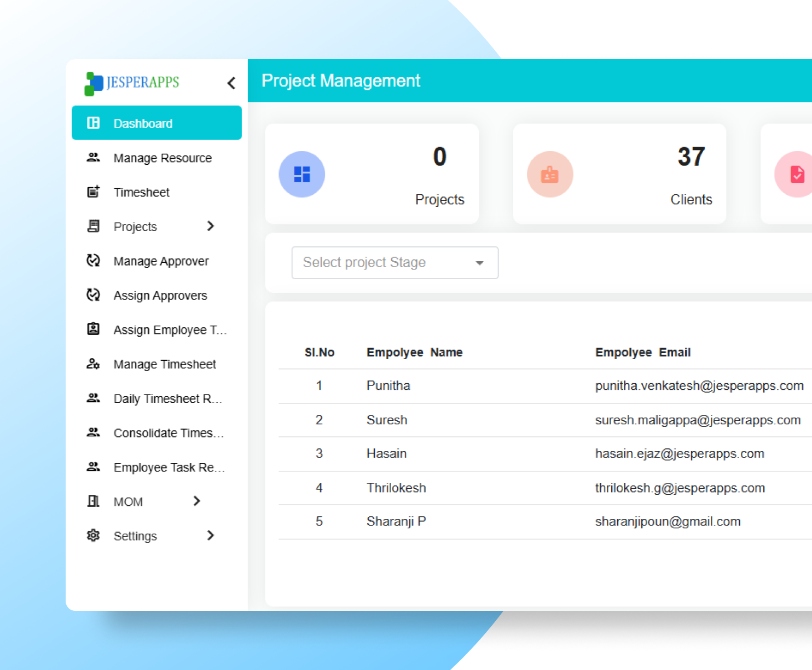The image size is (812, 670).
Task: Click email thrilokesh.g@jesperapps.com
Action: (680, 488)
